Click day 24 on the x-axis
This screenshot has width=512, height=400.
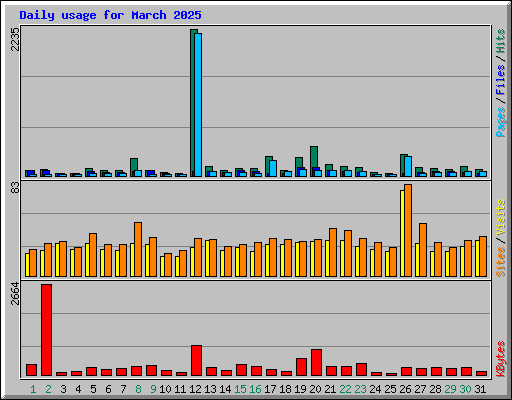pos(375,389)
